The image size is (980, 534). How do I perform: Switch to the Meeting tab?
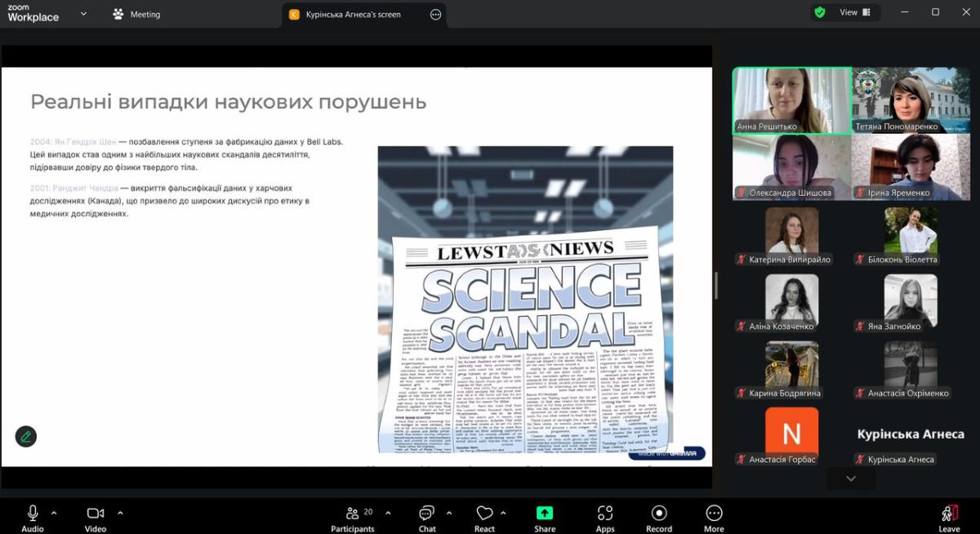pos(137,14)
